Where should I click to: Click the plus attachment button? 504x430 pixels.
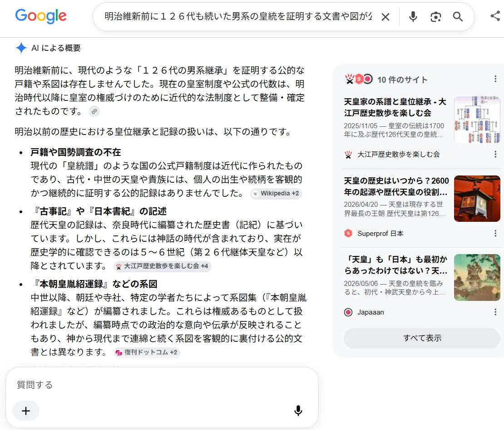[26, 411]
